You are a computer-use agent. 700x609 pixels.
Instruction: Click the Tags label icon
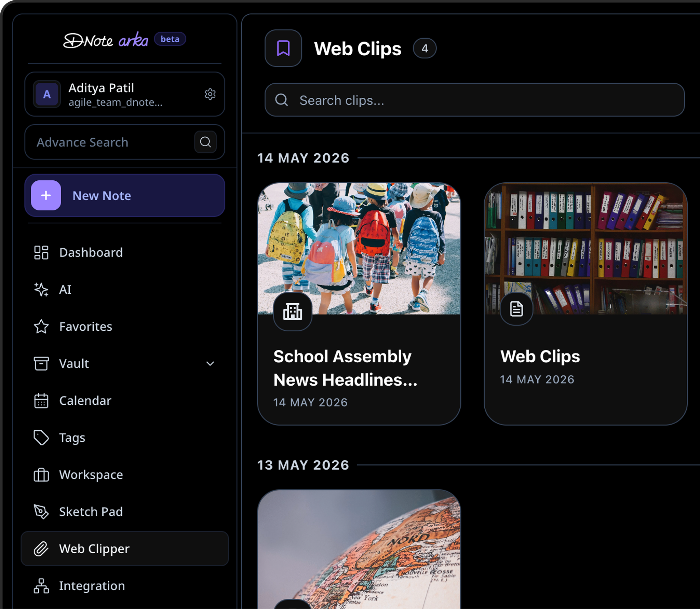click(x=41, y=438)
